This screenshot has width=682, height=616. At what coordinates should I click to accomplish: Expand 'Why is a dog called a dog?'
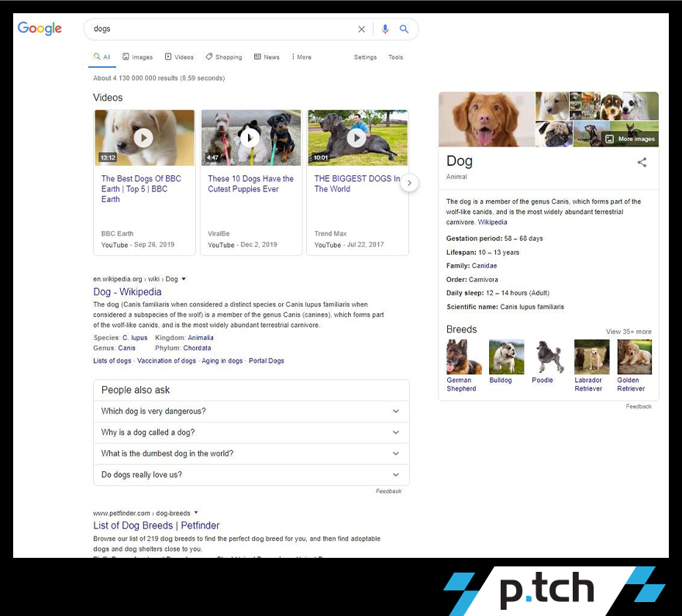tap(251, 432)
